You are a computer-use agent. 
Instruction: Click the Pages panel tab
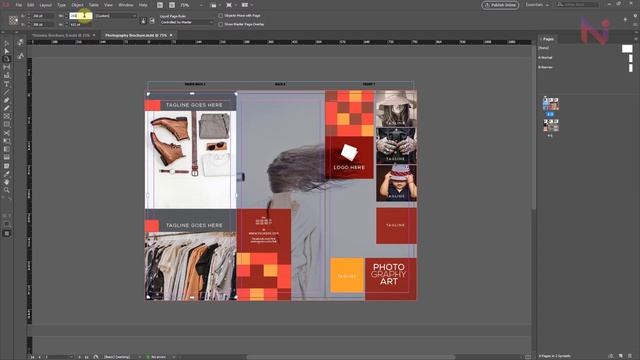point(548,39)
